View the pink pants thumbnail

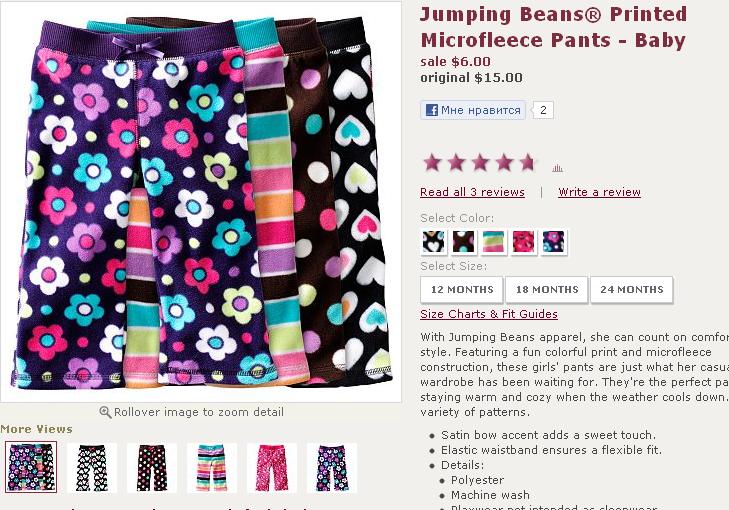[272, 468]
